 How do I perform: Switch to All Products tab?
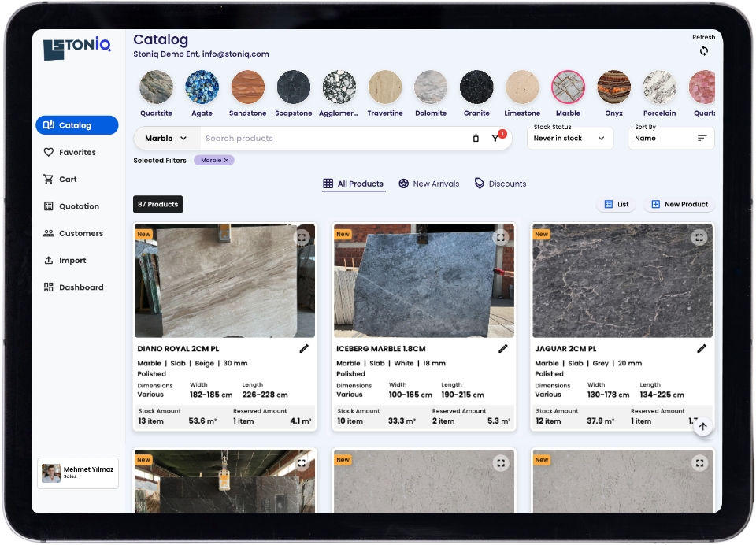[x=354, y=184]
